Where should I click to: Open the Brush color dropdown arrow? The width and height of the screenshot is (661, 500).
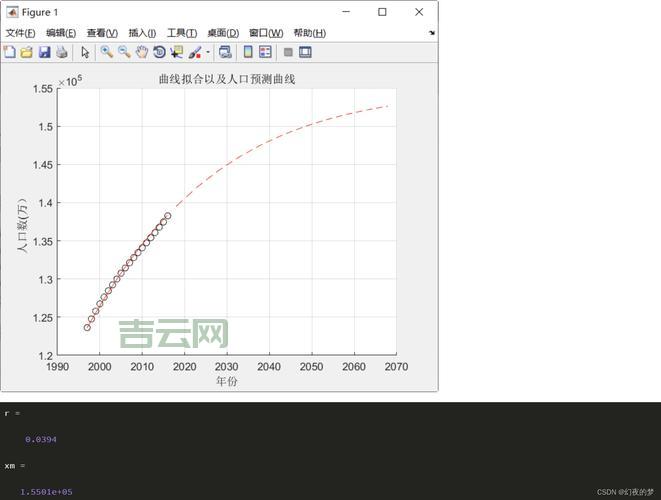tap(208, 52)
